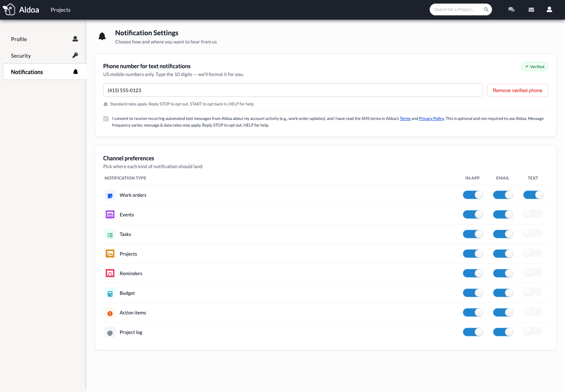Enable Events text notifications

coord(533,214)
